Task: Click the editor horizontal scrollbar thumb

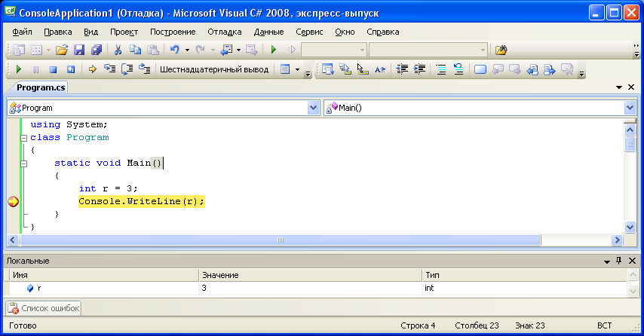Action: (280, 240)
